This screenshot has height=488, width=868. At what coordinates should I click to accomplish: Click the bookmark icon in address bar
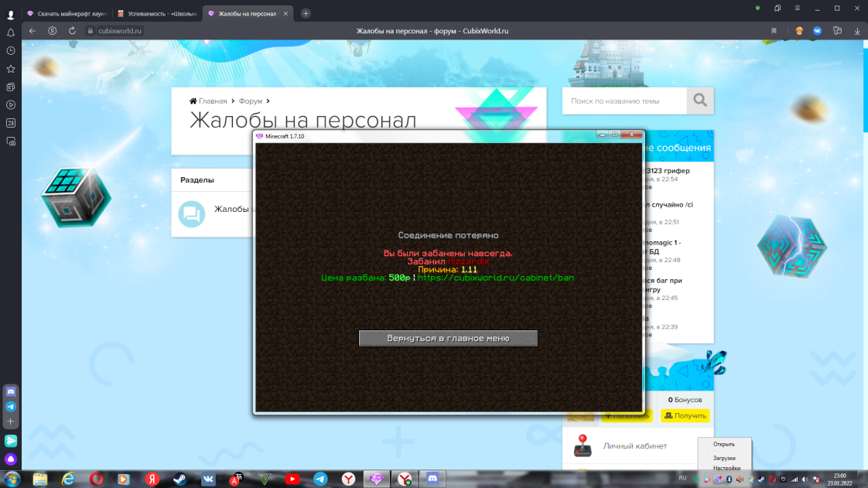click(x=774, y=31)
